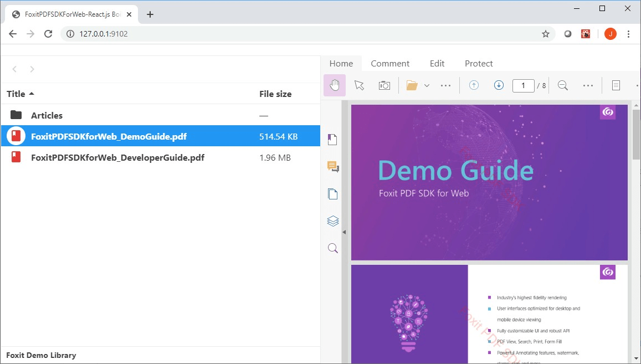Click the 514.54 KB file size
641x364 pixels.
pos(278,137)
